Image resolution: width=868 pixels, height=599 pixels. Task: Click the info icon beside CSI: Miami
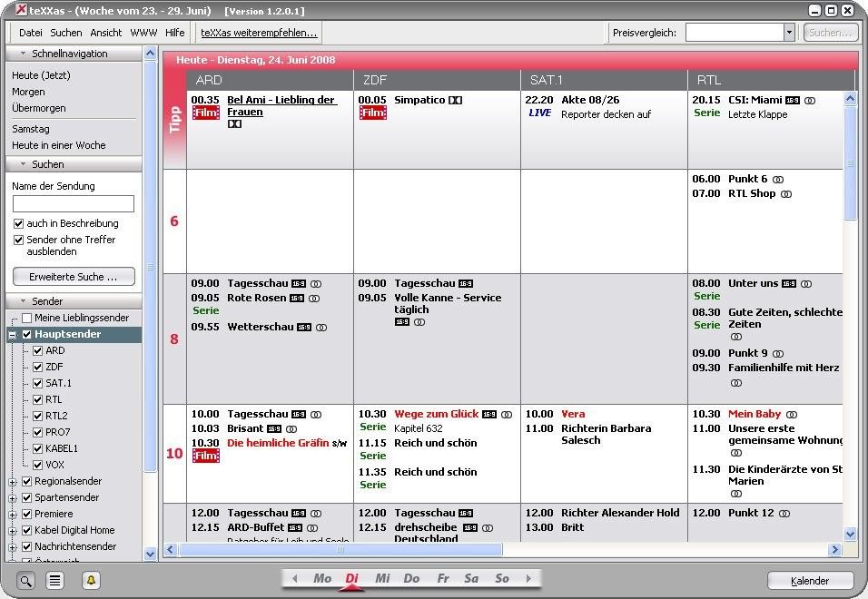click(810, 100)
